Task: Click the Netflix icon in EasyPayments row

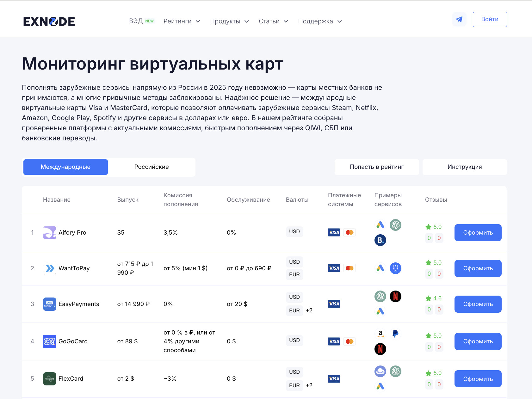Action: (395, 296)
